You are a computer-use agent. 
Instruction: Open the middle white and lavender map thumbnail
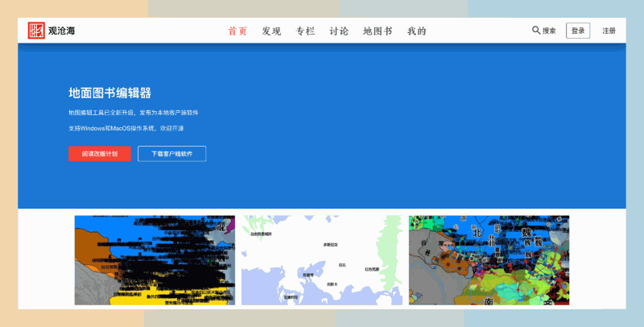tap(322, 260)
